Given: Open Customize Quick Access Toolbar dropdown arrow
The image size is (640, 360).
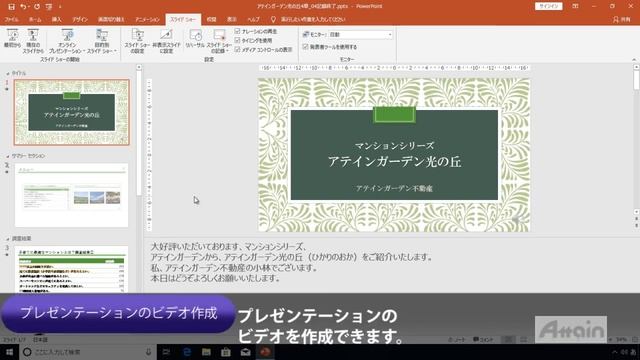Looking at the screenshot, I should pyautogui.click(x=60, y=7).
